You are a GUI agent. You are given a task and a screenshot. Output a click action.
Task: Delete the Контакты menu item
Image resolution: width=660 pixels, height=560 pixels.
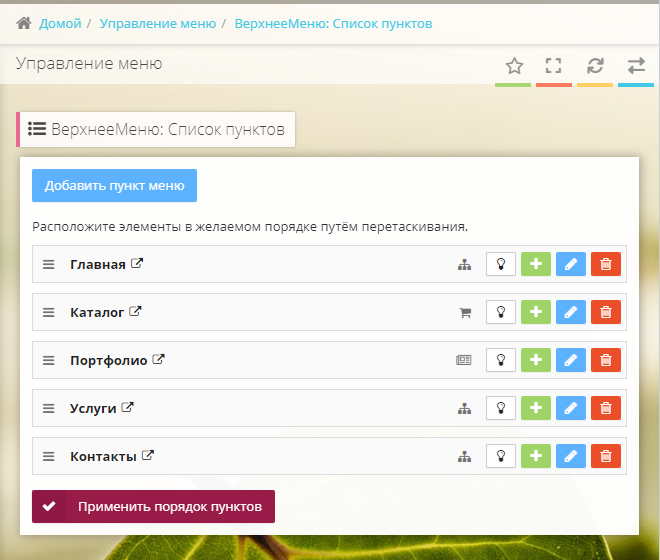pyautogui.click(x=605, y=456)
